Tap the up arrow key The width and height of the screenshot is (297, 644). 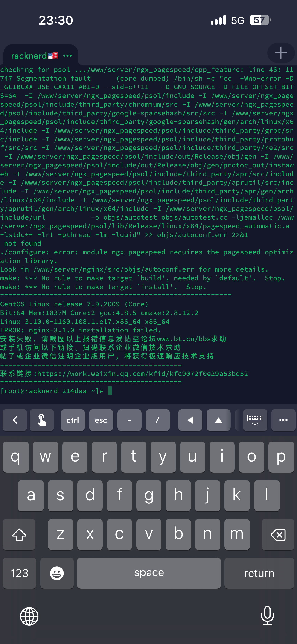coord(218,420)
